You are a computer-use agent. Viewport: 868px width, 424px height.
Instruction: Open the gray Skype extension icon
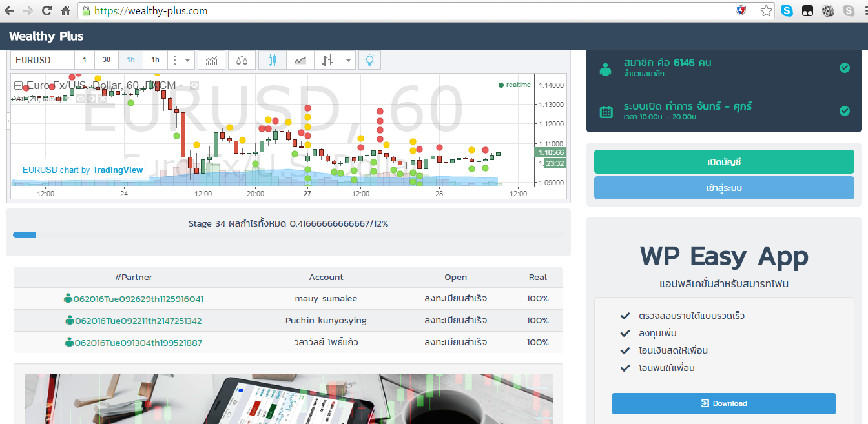click(x=849, y=10)
